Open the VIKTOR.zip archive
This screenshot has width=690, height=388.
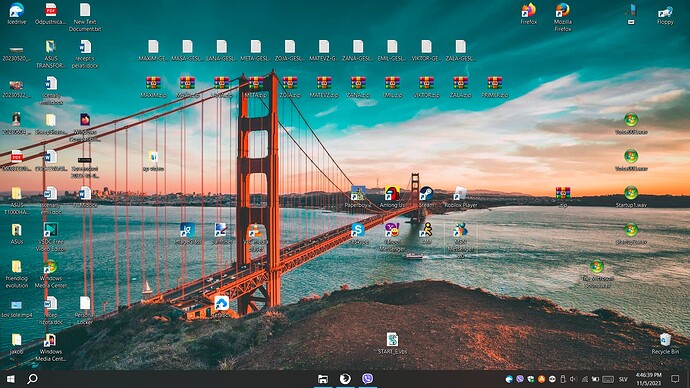426,87
